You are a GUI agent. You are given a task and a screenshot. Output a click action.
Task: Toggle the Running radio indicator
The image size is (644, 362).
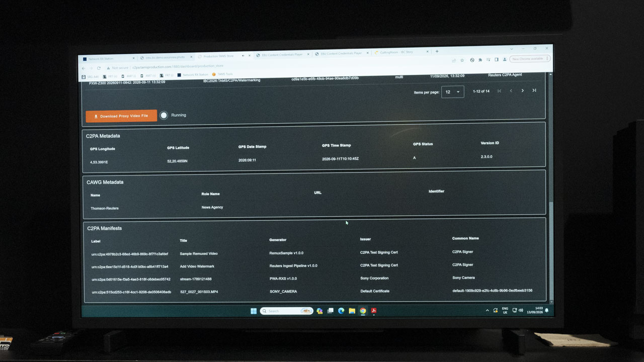tap(164, 115)
